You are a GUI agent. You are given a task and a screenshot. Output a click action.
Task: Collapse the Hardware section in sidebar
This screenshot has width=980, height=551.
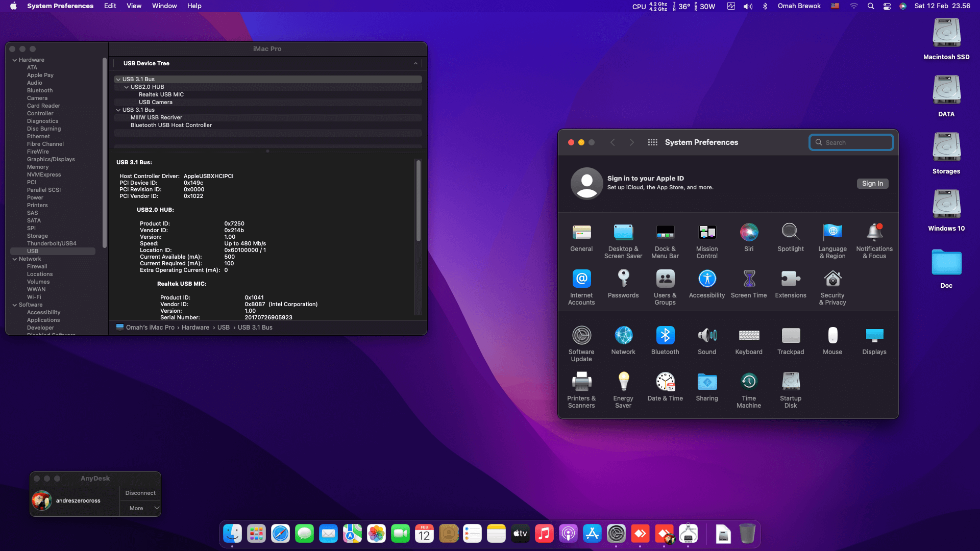(15, 60)
